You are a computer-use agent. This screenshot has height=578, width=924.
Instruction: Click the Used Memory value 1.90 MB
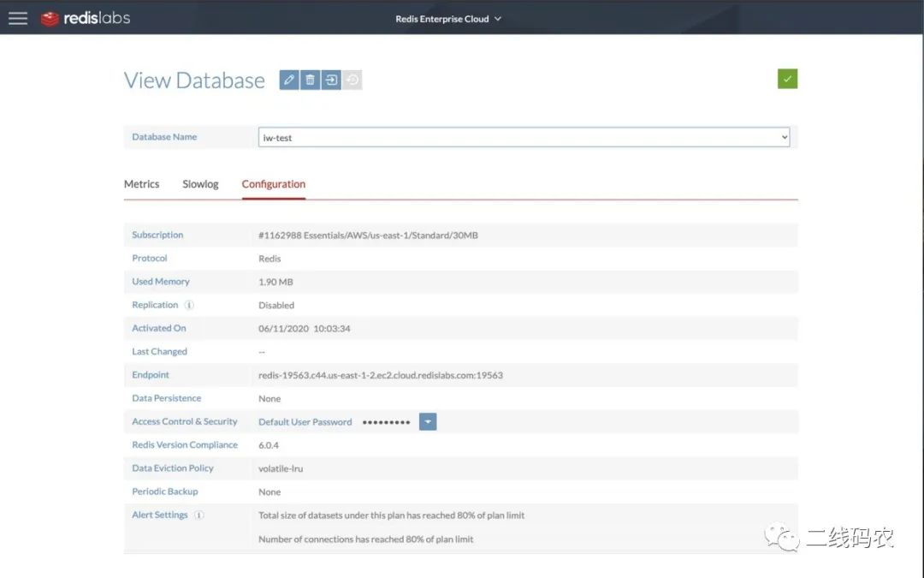(x=275, y=282)
